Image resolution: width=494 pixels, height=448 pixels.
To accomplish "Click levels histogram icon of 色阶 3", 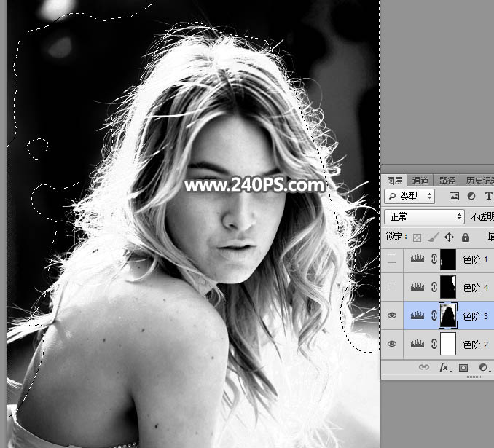I will point(417,315).
